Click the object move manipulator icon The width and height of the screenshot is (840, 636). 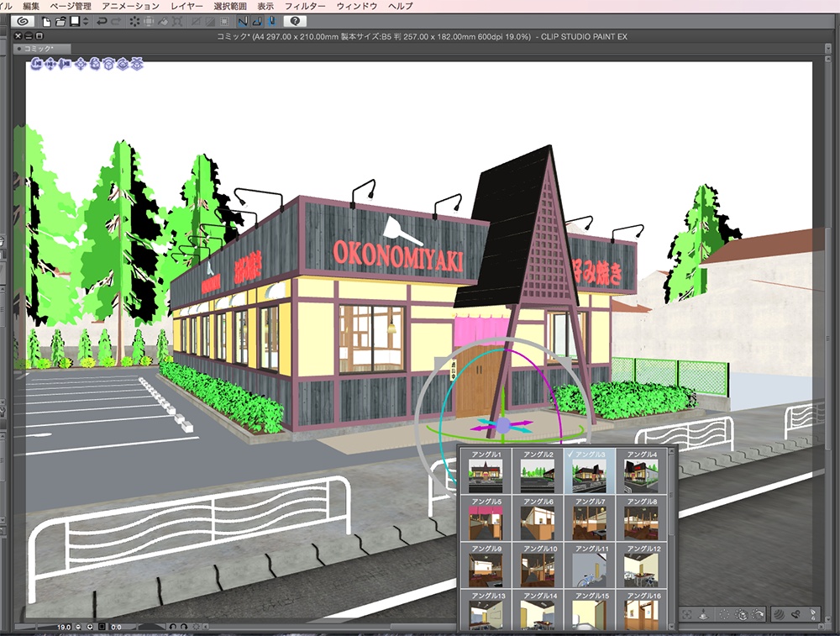tap(81, 65)
